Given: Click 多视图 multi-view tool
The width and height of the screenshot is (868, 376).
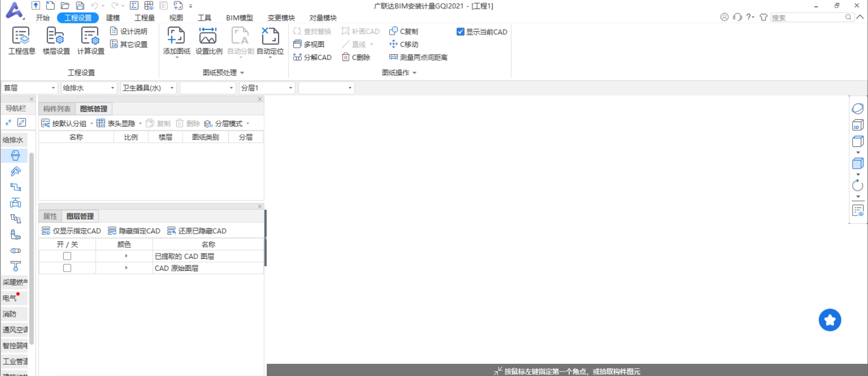Looking at the screenshot, I should pos(309,44).
